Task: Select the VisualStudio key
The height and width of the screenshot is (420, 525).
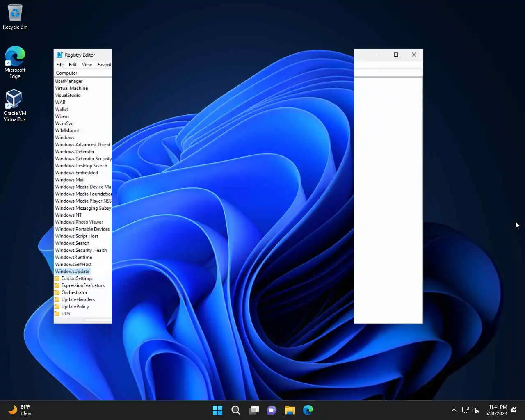Action: tap(68, 95)
